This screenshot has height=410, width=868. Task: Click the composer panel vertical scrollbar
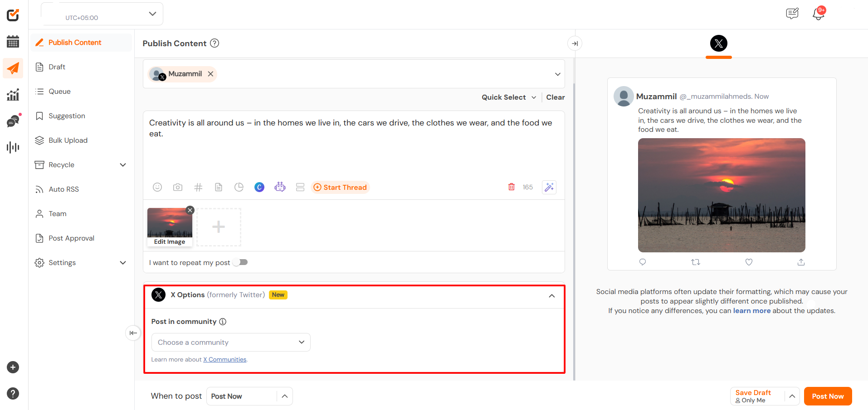[574, 231]
